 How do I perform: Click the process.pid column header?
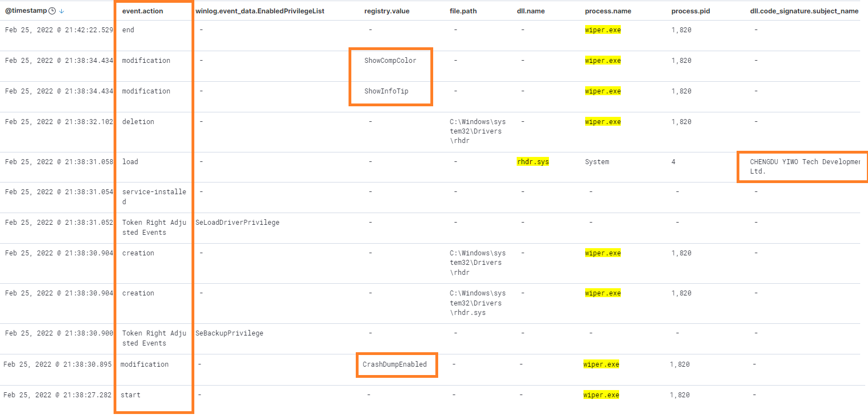pos(690,11)
